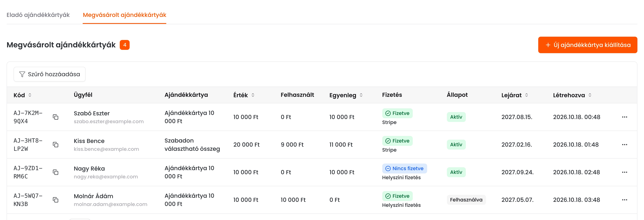The image size is (644, 220).
Task: Click the email szabo.eszter@example.com
Action: [109, 122]
